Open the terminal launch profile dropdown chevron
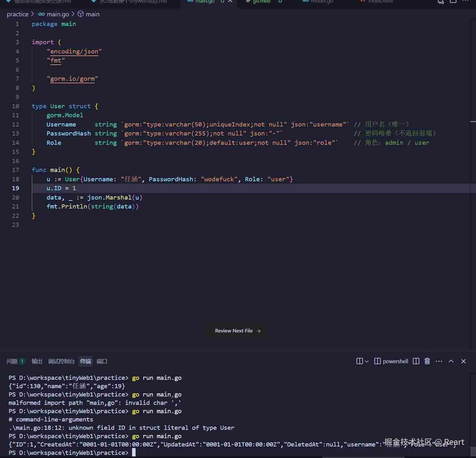The image size is (476, 458). click(367, 361)
